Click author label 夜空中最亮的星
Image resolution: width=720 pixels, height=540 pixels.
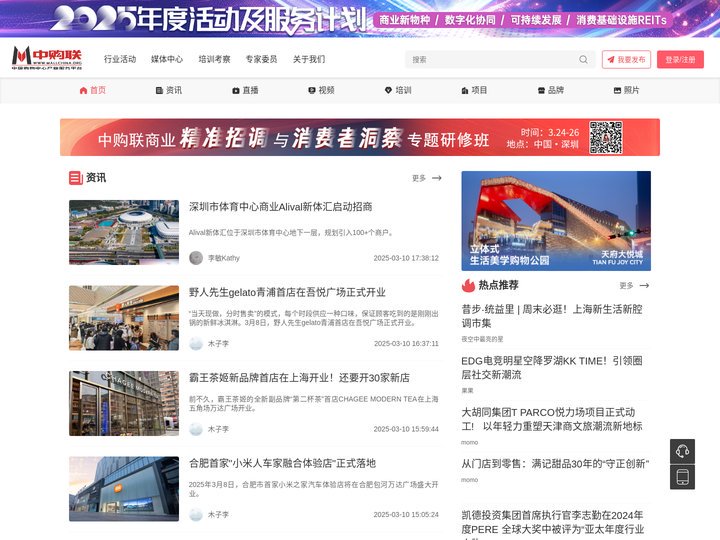(482, 339)
